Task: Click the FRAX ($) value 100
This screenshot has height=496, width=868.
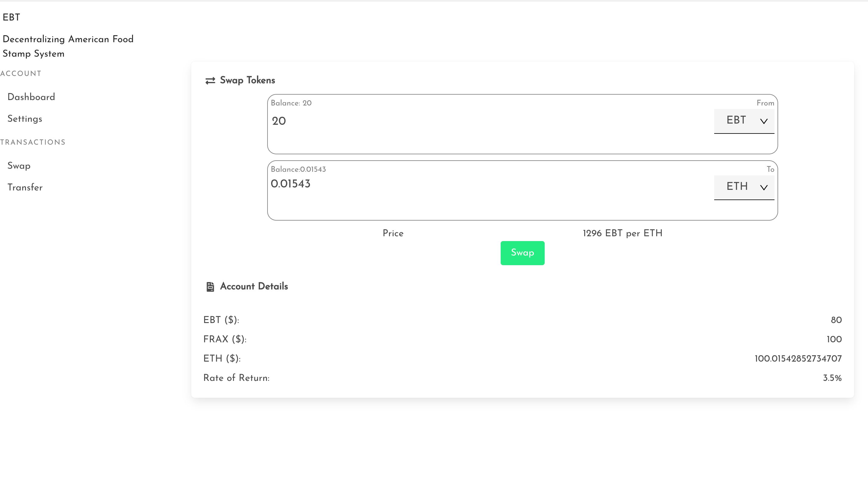Action: pyautogui.click(x=834, y=339)
